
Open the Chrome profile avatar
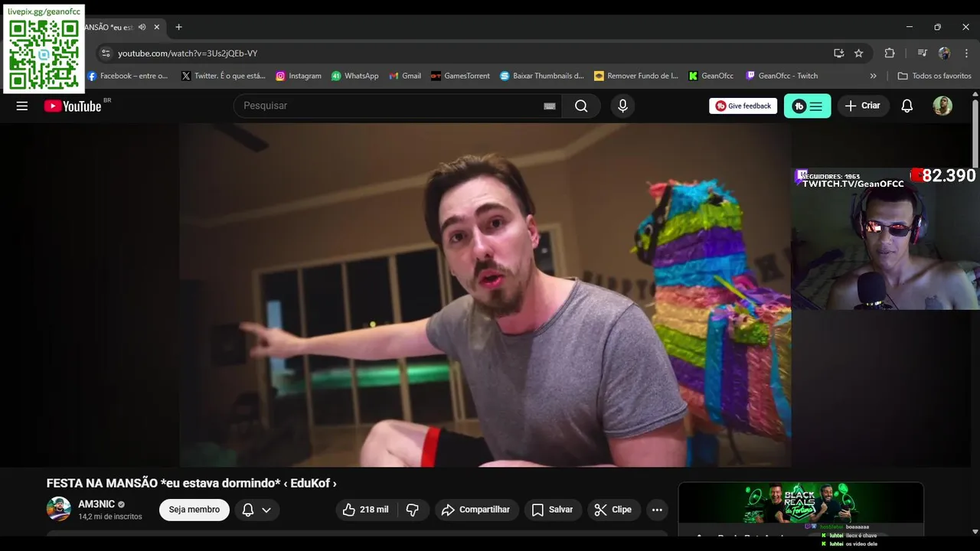(x=944, y=54)
